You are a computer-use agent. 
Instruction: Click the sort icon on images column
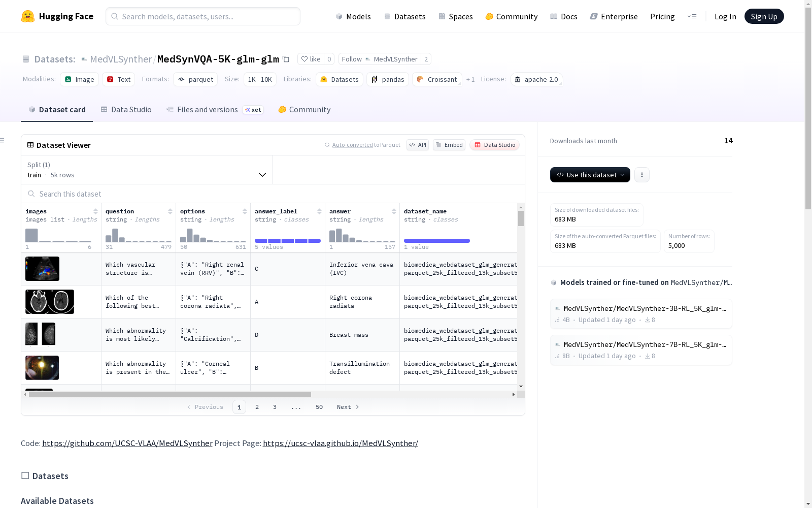[x=95, y=211]
